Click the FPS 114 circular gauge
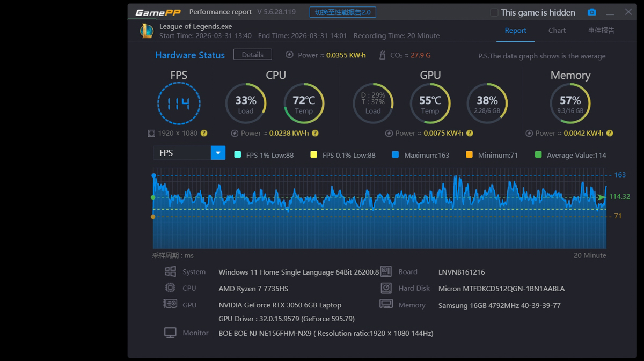The height and width of the screenshot is (361, 644). [179, 104]
